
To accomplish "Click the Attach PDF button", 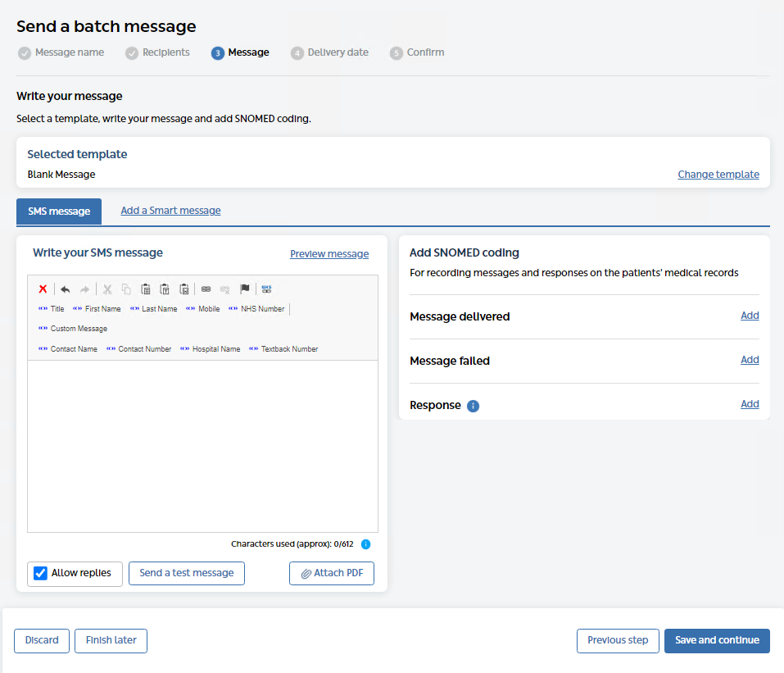I will (332, 574).
